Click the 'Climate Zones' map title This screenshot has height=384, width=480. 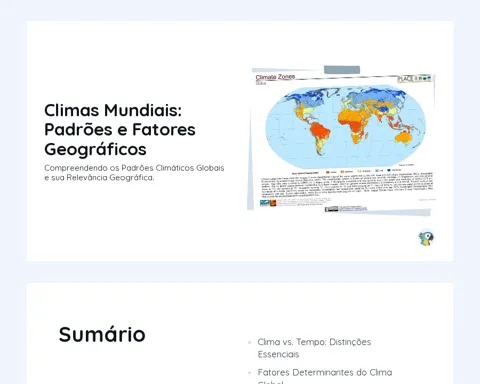pyautogui.click(x=275, y=77)
